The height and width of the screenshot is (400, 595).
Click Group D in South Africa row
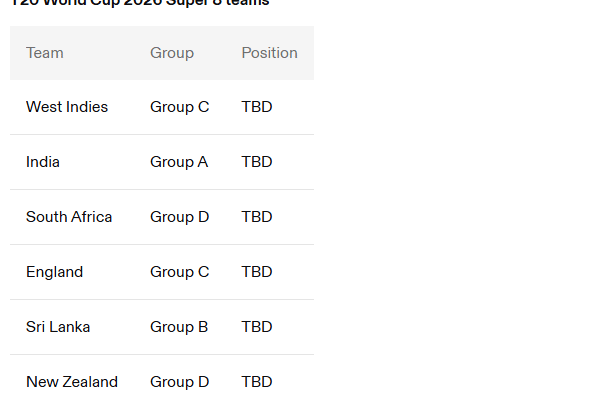click(x=179, y=217)
